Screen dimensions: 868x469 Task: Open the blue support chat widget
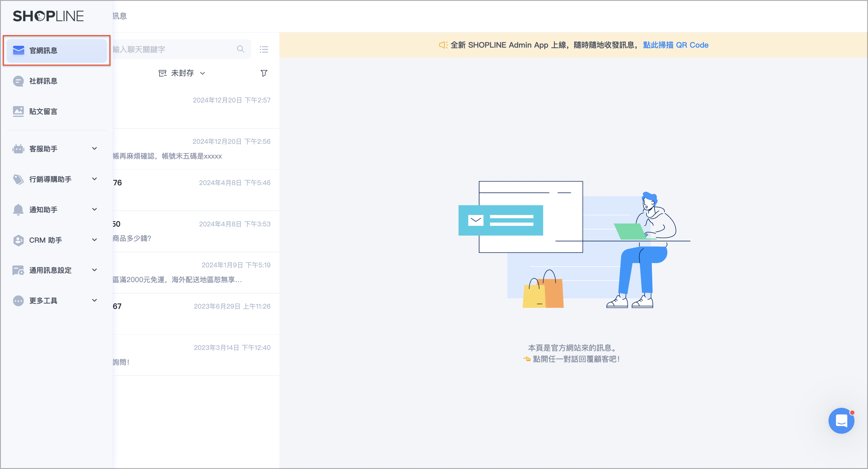[841, 420]
